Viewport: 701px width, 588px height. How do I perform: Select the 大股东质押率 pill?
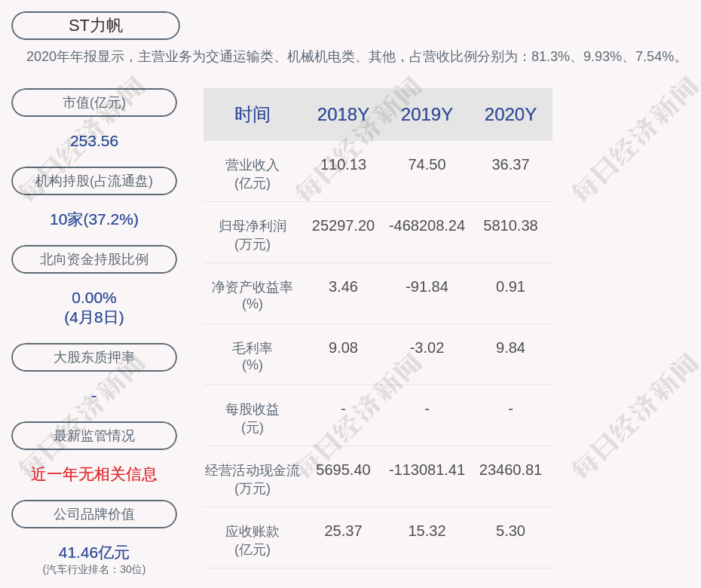pos(94,357)
